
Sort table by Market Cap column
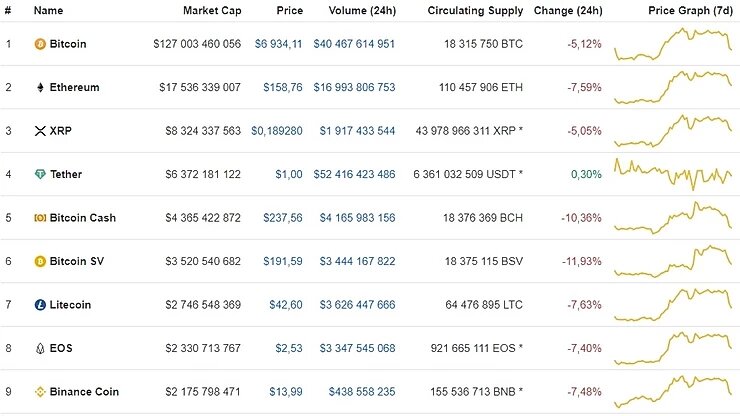point(211,11)
